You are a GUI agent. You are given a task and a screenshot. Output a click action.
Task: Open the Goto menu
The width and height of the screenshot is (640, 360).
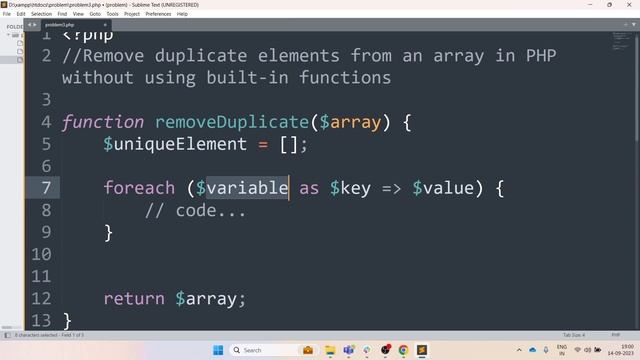click(x=95, y=14)
